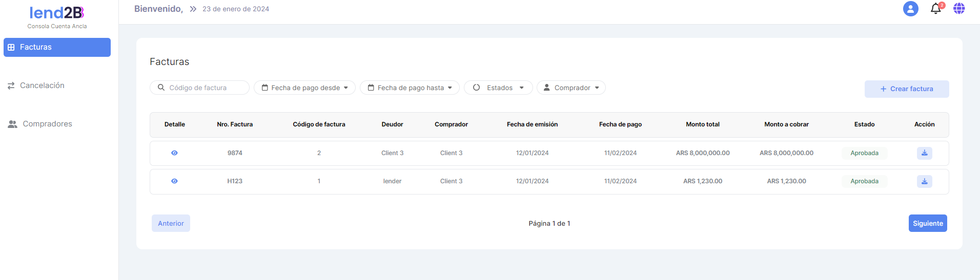Click the double chevron beside Bienvenido
Viewport: 980px width, 280px height.
(193, 9)
